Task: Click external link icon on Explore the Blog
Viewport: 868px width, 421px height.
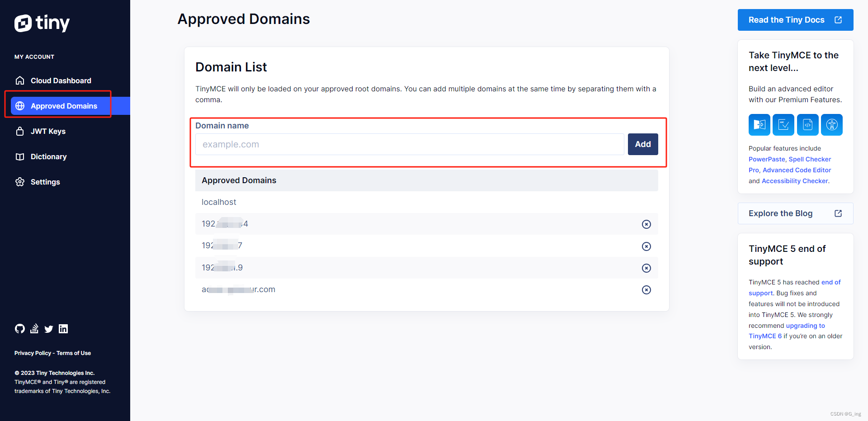Action: pos(838,213)
